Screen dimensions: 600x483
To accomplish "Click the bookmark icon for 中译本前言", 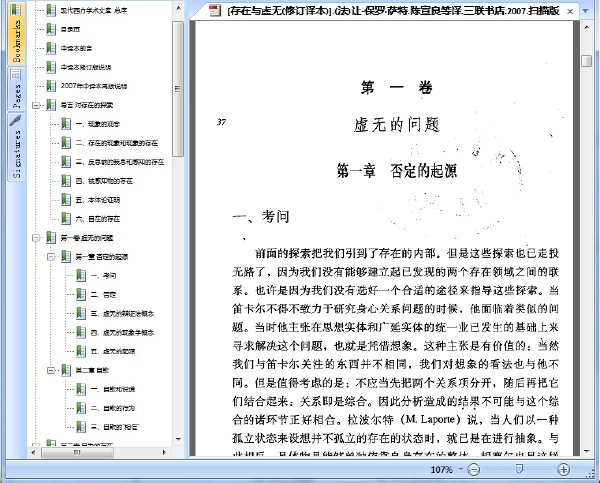I will pos(51,48).
